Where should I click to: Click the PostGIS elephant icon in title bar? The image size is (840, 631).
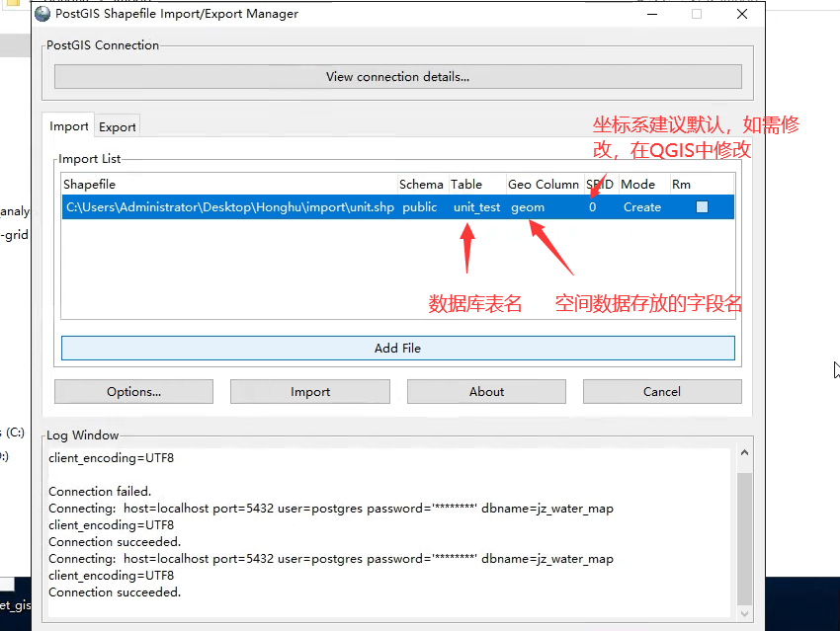coord(42,14)
